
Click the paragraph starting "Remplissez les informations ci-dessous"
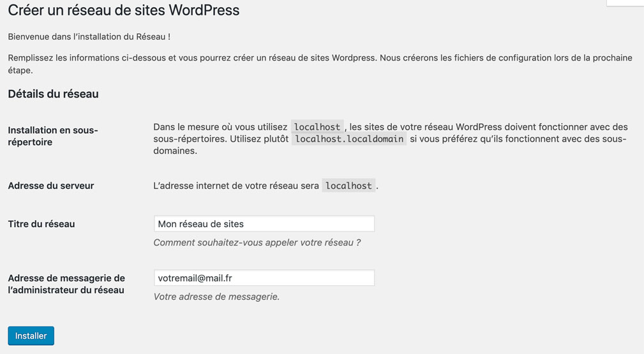tap(320, 64)
